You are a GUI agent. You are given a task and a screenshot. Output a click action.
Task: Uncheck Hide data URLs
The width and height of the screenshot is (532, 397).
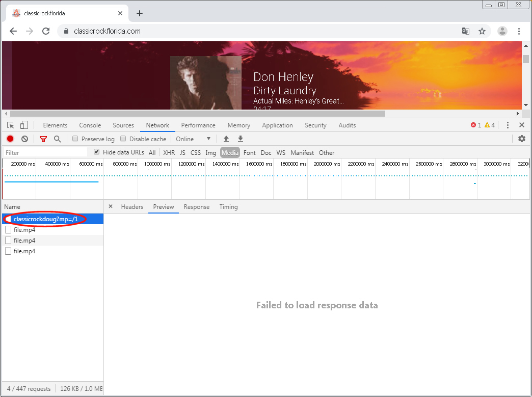(x=97, y=152)
